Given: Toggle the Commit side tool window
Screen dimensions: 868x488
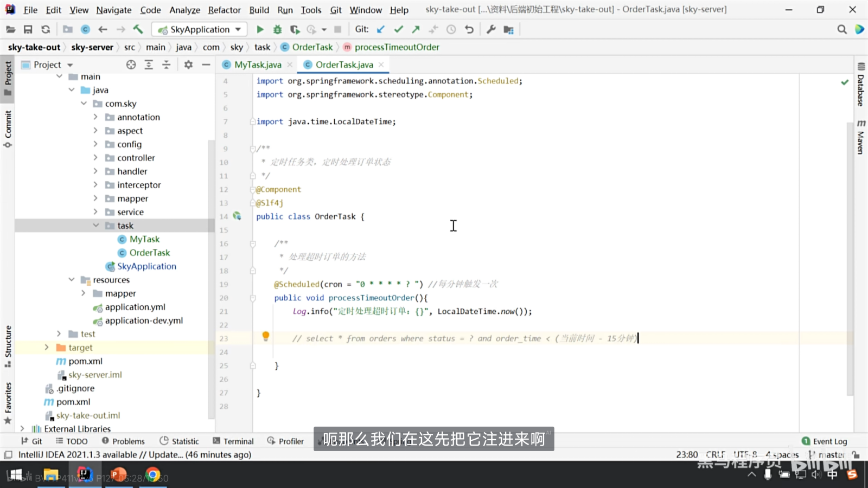Looking at the screenshot, I should (x=8, y=129).
